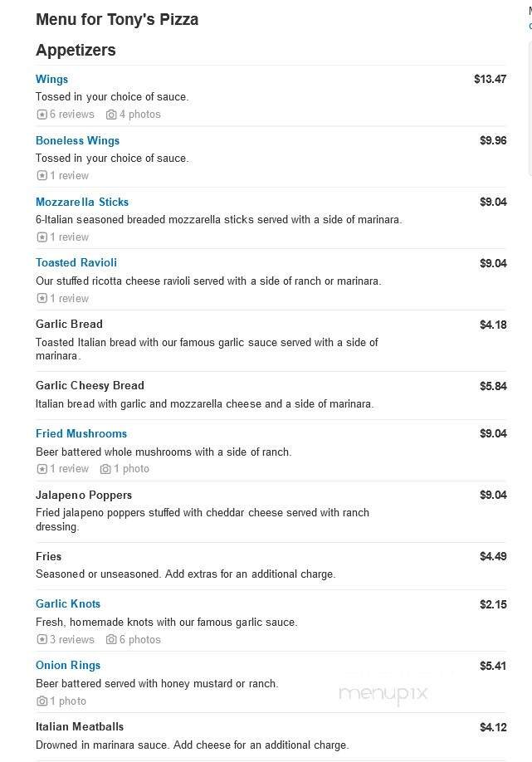This screenshot has width=532, height=762.
Task: Click the menupix watermark
Action: pyautogui.click(x=383, y=694)
